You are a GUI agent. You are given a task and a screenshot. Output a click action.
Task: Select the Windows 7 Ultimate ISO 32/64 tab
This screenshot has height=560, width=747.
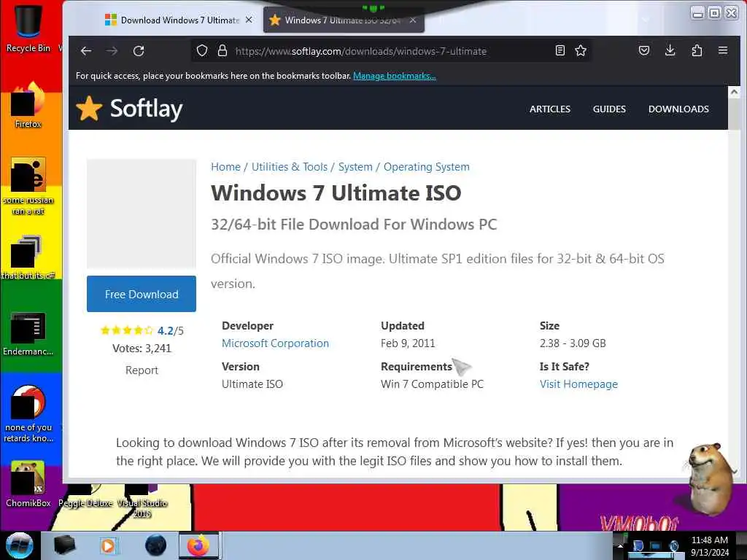(x=343, y=20)
